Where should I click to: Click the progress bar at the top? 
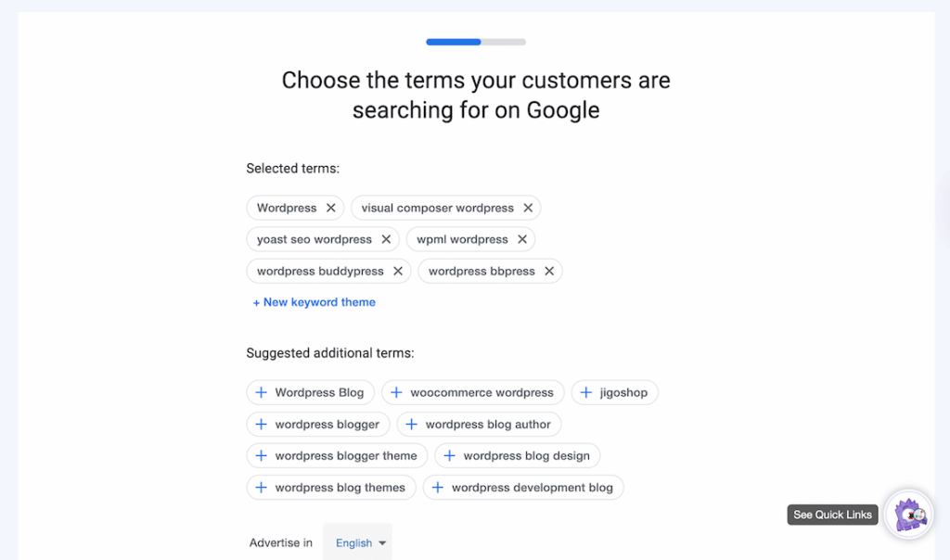[475, 42]
